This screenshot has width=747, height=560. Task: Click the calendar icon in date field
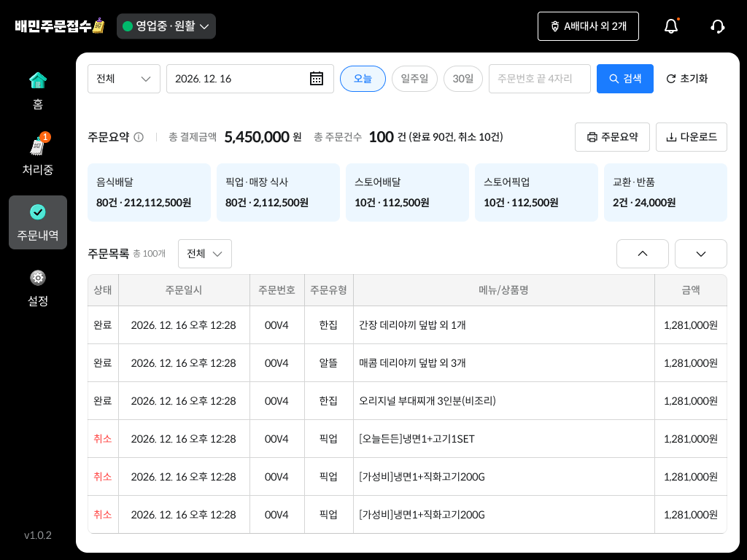(317, 79)
